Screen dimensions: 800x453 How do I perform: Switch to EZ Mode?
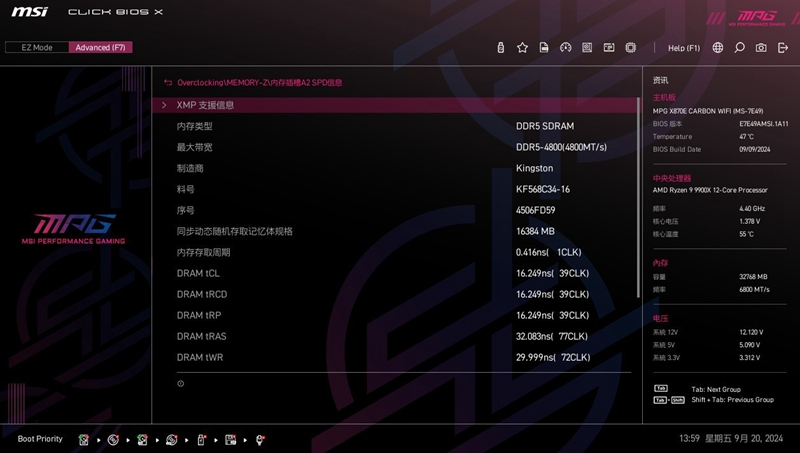(x=37, y=47)
